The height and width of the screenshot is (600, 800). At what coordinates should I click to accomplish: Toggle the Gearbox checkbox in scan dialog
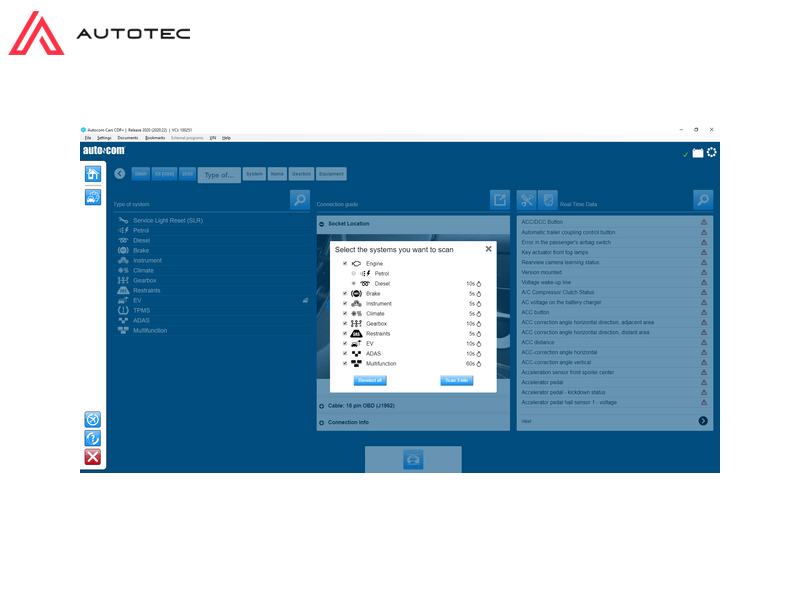pos(345,323)
